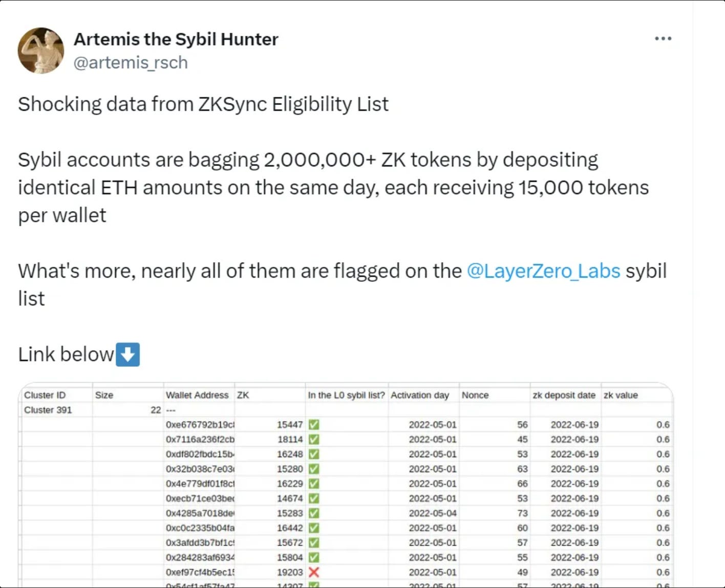Select wallet address 0xc0c2335b04fa
725x588 pixels.
(x=200, y=528)
